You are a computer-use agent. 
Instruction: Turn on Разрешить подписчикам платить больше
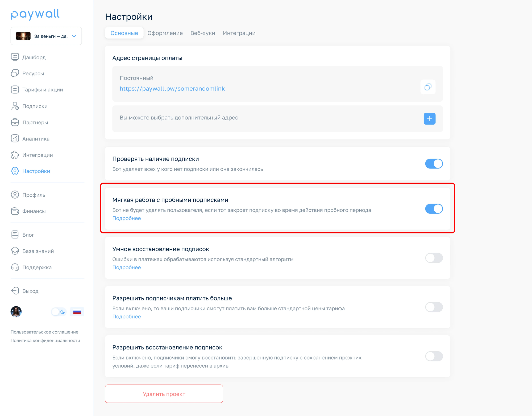pos(434,307)
